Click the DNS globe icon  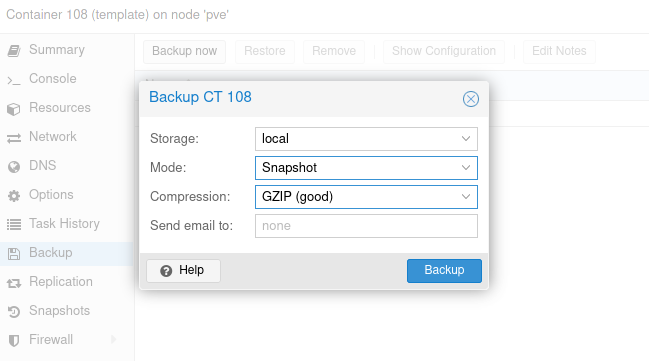click(14, 166)
